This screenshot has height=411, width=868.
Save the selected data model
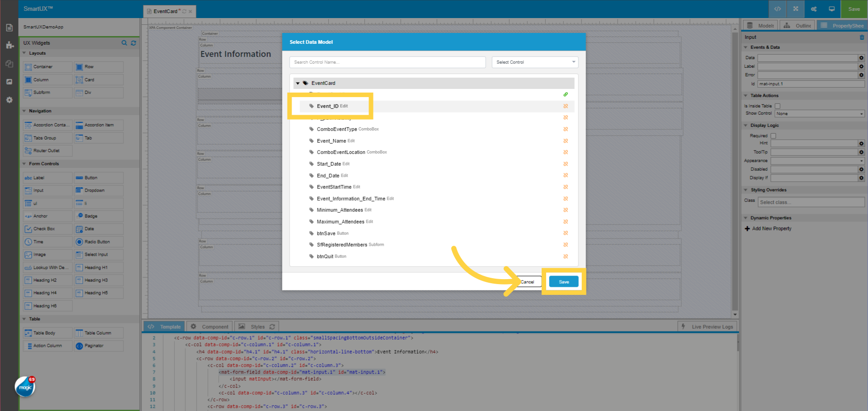(563, 281)
